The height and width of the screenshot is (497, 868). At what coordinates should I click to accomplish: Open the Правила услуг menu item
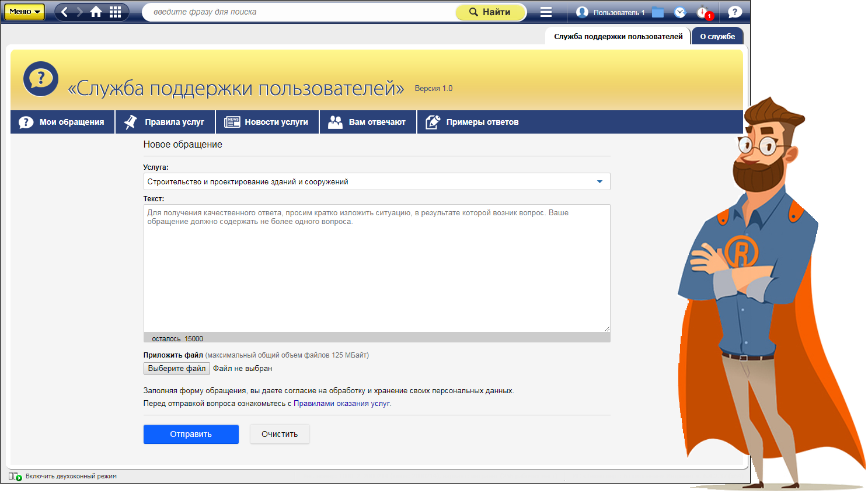coord(165,122)
